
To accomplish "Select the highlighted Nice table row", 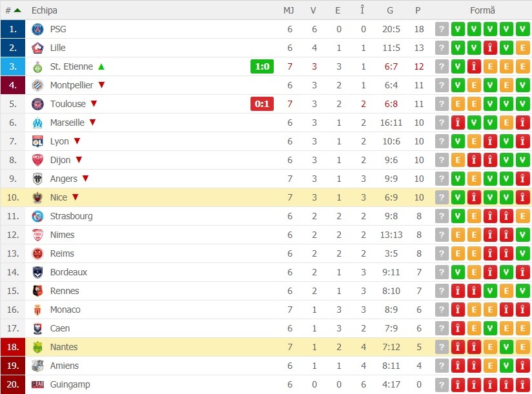I will click(x=266, y=197).
